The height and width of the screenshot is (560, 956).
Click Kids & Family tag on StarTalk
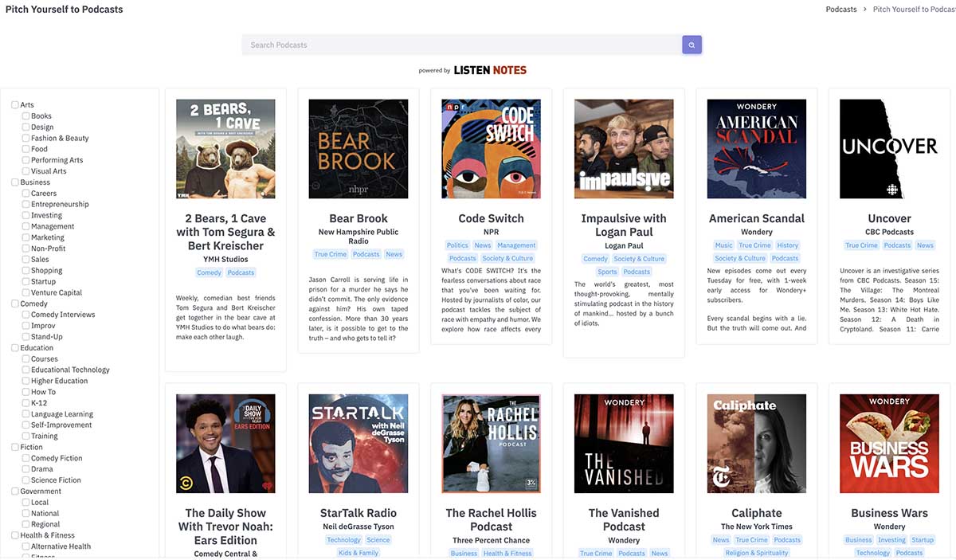pos(358,553)
